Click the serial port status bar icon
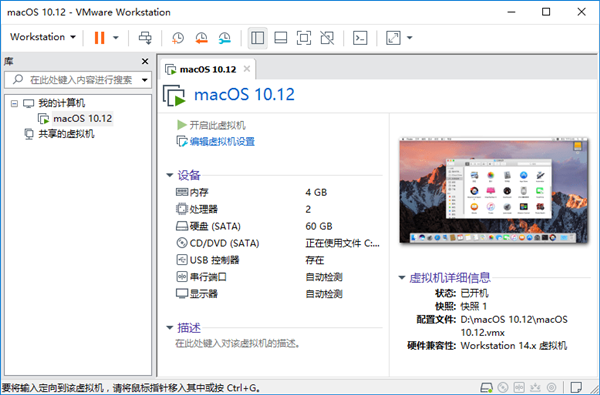This screenshot has width=600, height=395. pyautogui.click(x=519, y=387)
